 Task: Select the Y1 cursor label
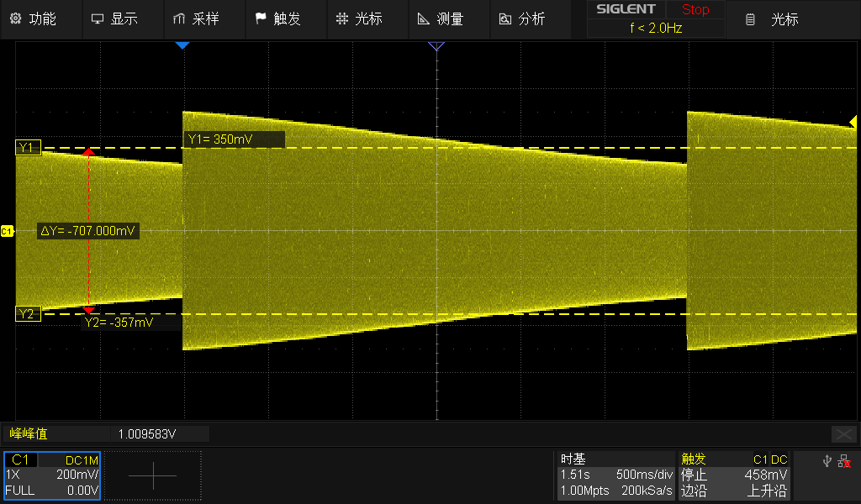[28, 148]
